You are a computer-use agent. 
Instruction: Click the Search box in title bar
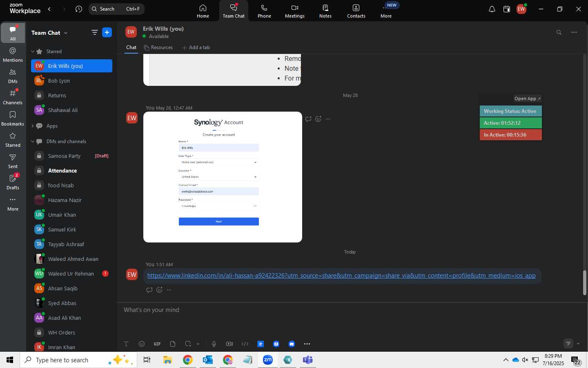click(x=116, y=9)
